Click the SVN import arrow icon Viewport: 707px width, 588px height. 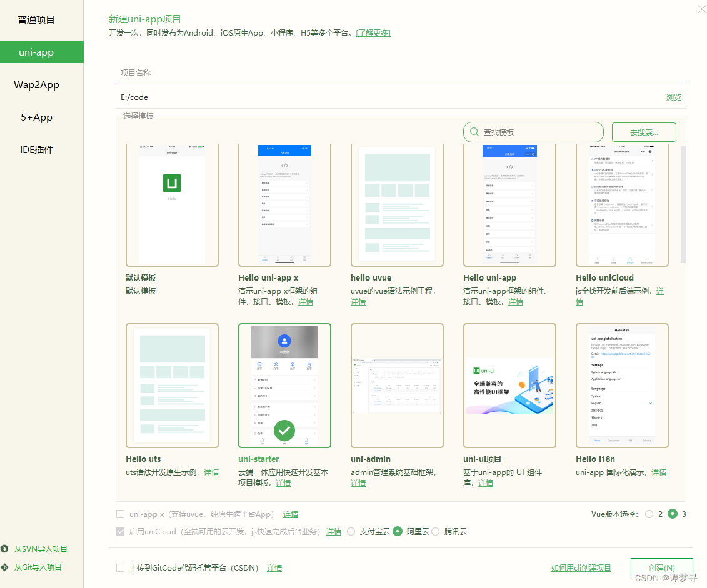click(x=4, y=549)
